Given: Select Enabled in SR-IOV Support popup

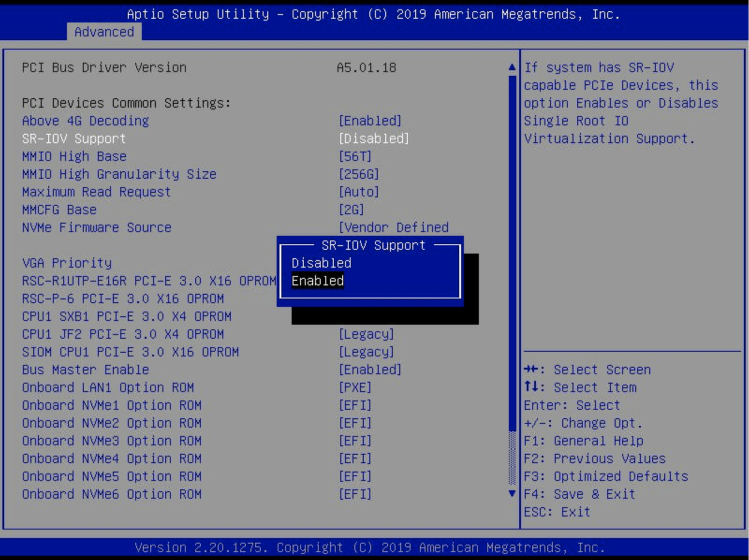Looking at the screenshot, I should click(317, 281).
